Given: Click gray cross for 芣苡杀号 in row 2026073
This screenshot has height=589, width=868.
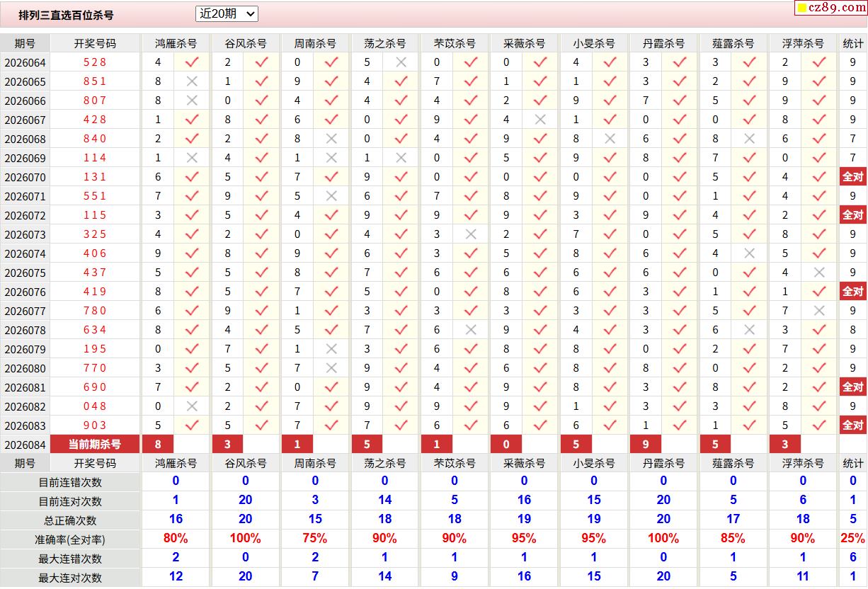Looking at the screenshot, I should [x=471, y=234].
